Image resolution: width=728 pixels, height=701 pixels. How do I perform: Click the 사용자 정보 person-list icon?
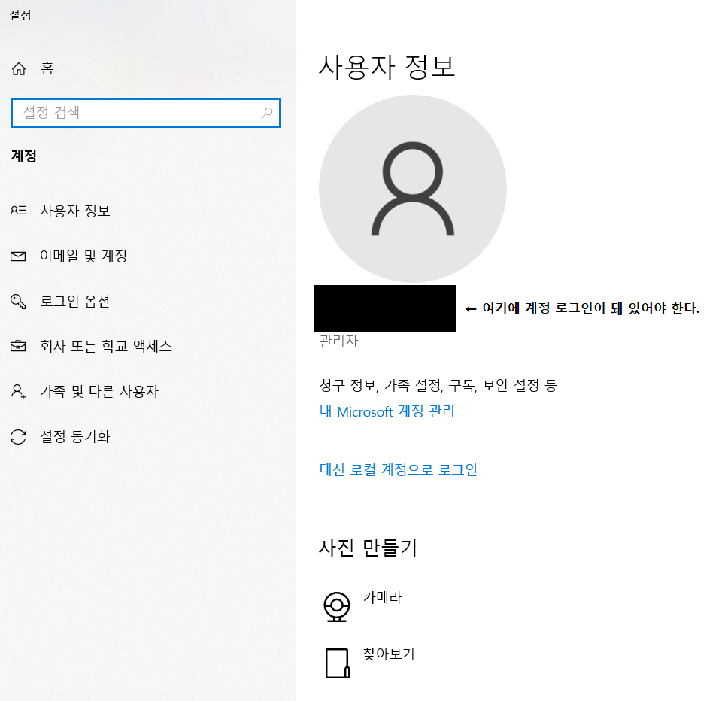(x=18, y=211)
